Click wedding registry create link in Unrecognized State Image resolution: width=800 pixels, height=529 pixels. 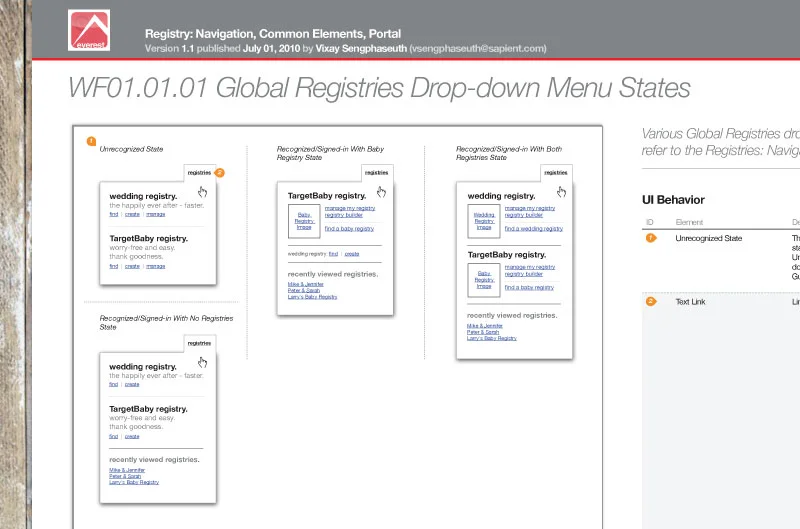(132, 214)
